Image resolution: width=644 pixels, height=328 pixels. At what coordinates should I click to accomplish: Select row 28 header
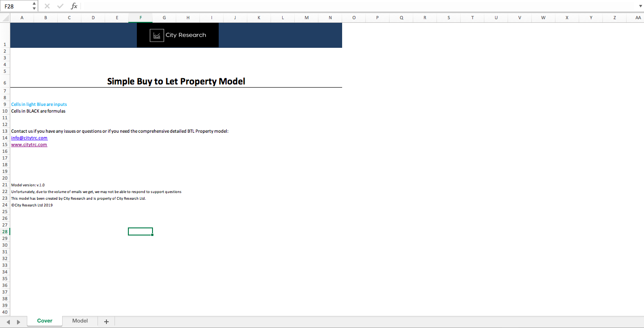pos(5,231)
